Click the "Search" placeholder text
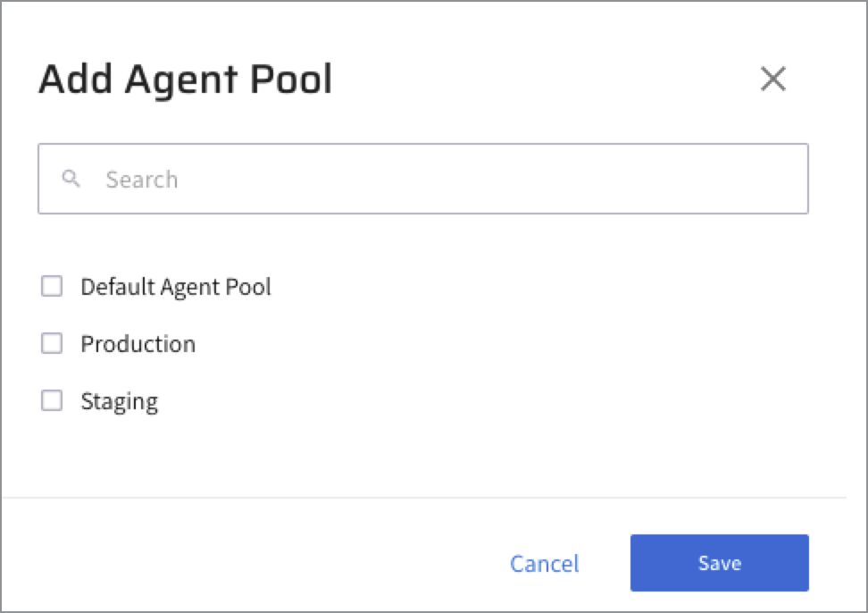Image resolution: width=868 pixels, height=613 pixels. point(142,180)
